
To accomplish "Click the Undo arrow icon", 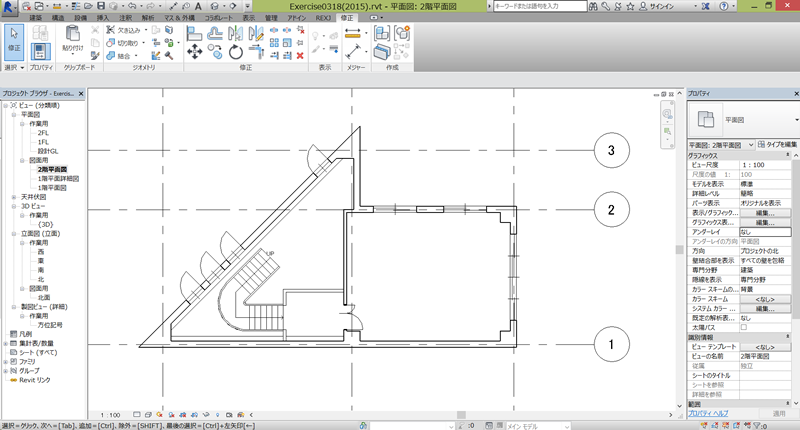I will (x=132, y=6).
